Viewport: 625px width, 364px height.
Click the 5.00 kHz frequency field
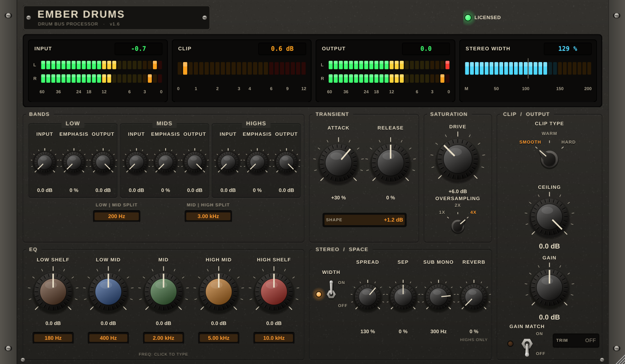click(x=219, y=338)
